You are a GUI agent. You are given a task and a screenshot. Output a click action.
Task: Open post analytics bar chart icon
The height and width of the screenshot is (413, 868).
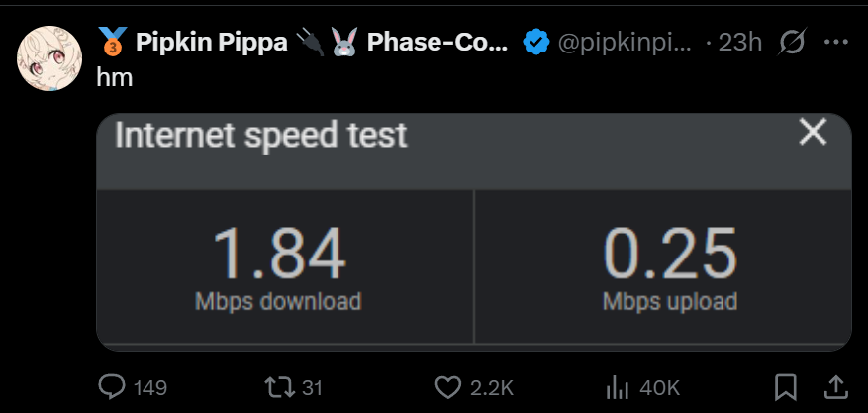tap(619, 386)
